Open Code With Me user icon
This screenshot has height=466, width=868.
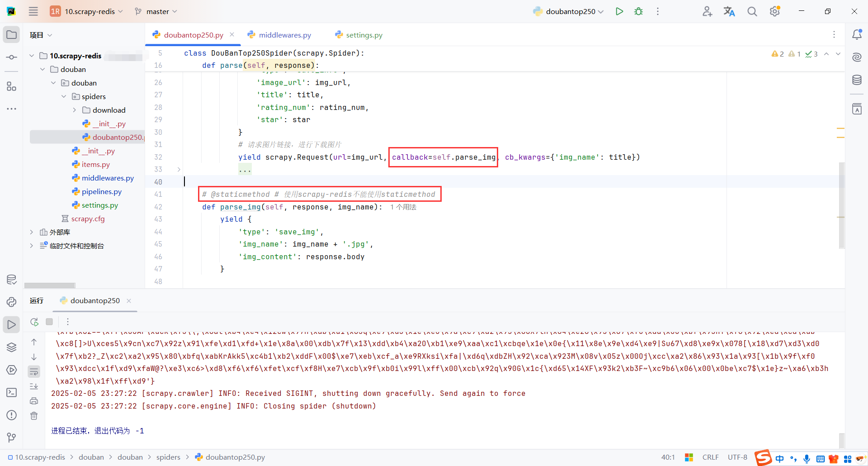(708, 11)
